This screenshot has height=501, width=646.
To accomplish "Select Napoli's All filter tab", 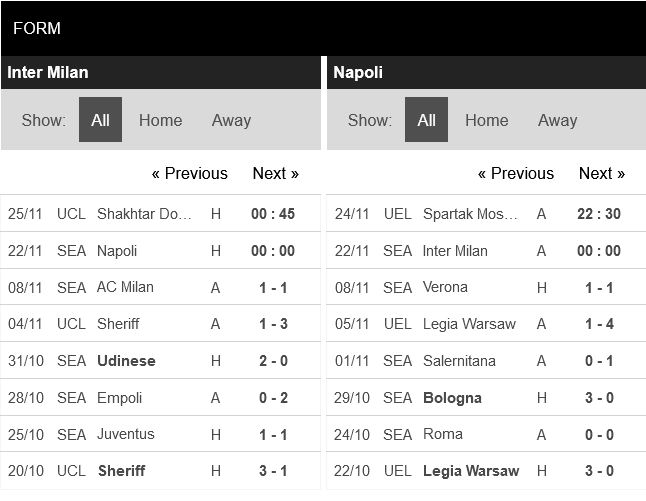I will (x=426, y=120).
